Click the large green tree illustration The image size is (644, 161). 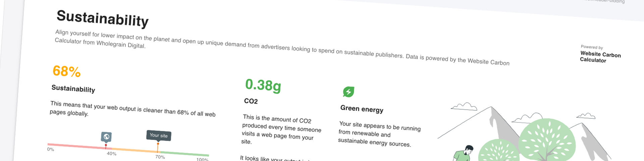547,140
